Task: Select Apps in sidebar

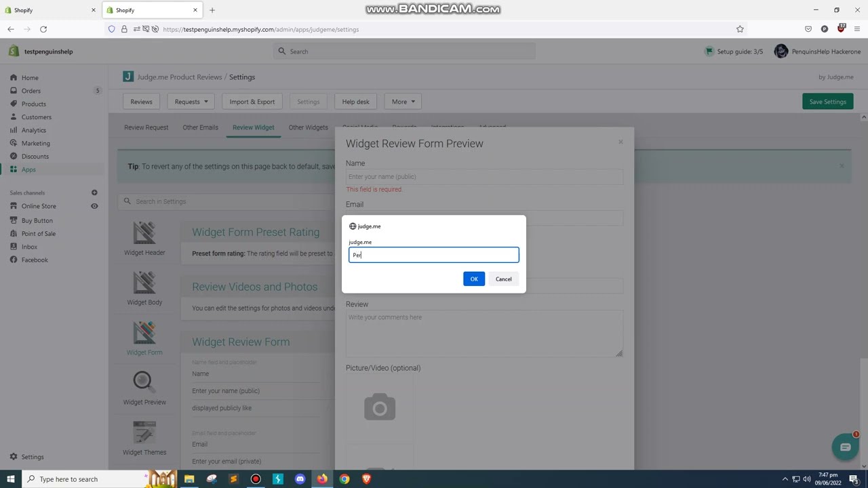Action: (x=28, y=169)
